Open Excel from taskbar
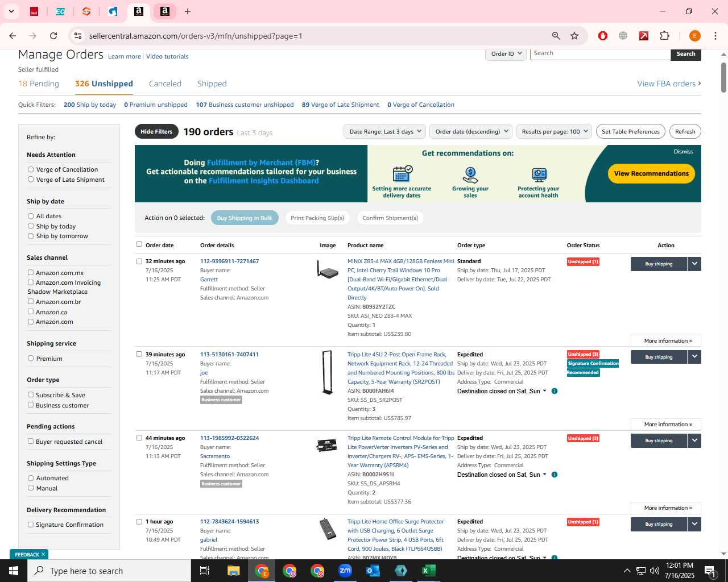This screenshot has width=728, height=582. 429,571
